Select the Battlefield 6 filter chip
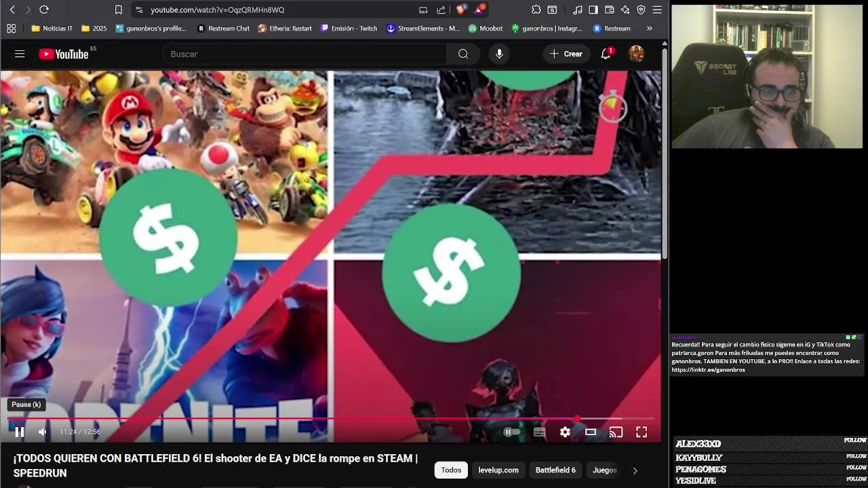868x488 pixels. click(x=555, y=470)
